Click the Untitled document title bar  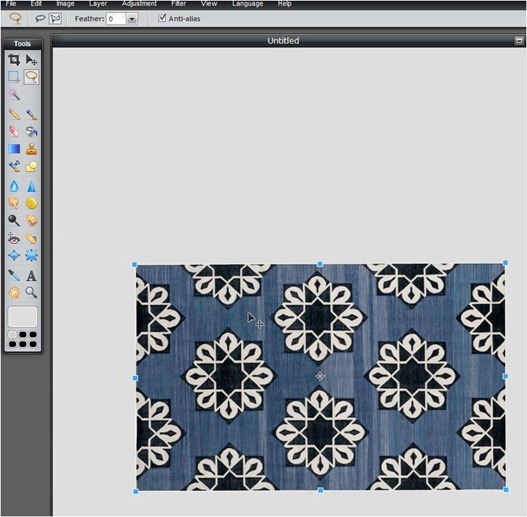283,41
